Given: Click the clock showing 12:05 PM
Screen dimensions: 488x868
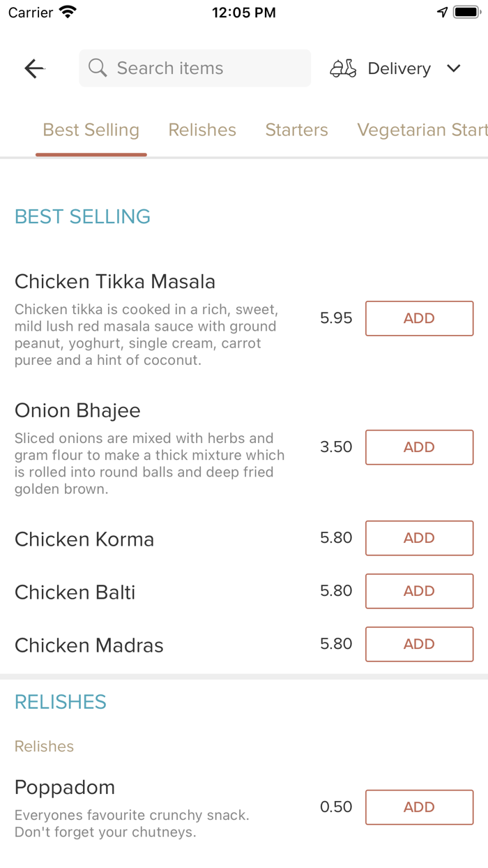Looking at the screenshot, I should [243, 12].
